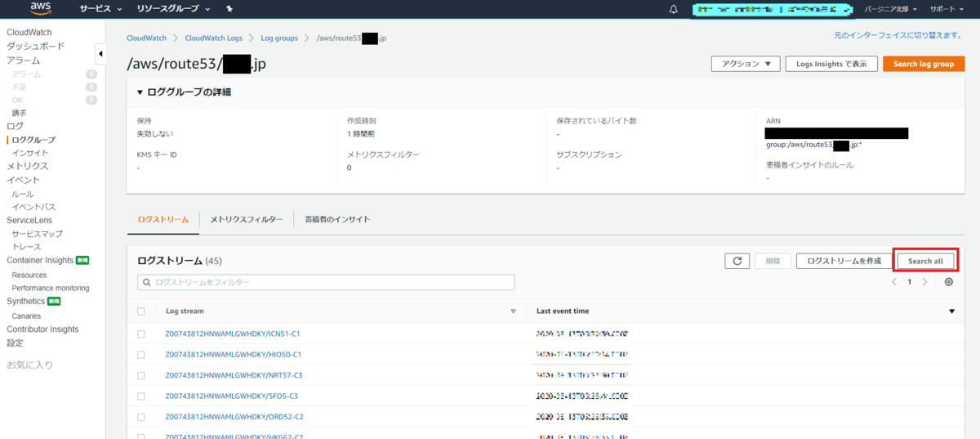Sort by Last event time descending arrow

(x=951, y=311)
